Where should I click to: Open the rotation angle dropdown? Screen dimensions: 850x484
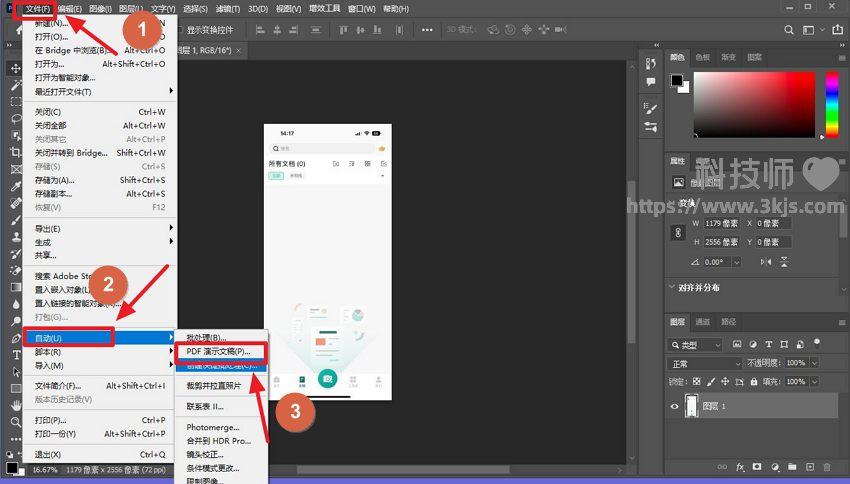coord(737,262)
